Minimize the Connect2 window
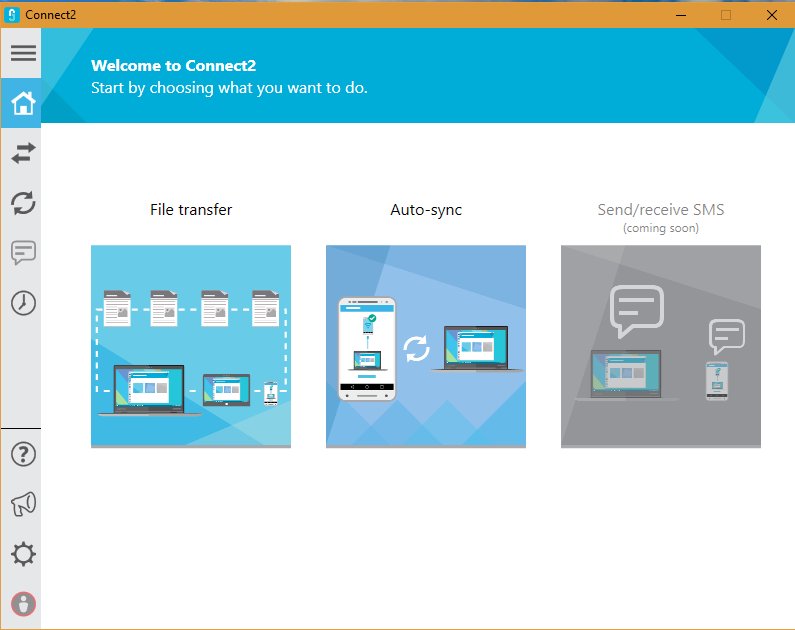795x630 pixels. pyautogui.click(x=680, y=15)
